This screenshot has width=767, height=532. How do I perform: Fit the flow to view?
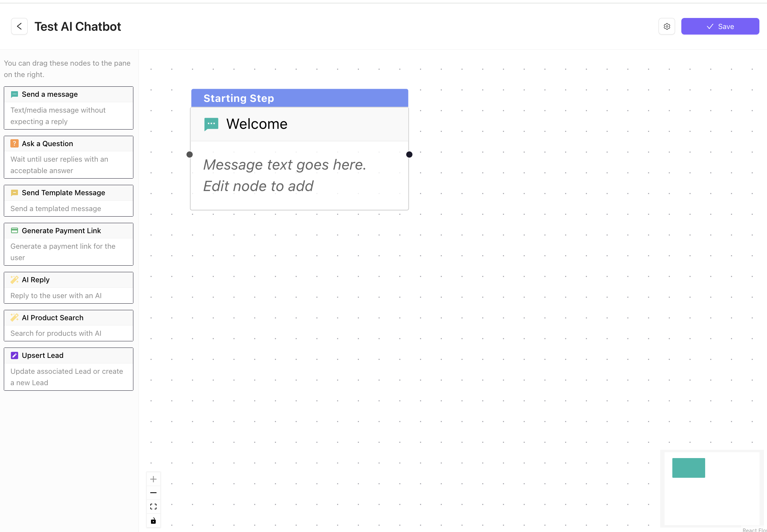[x=153, y=506]
